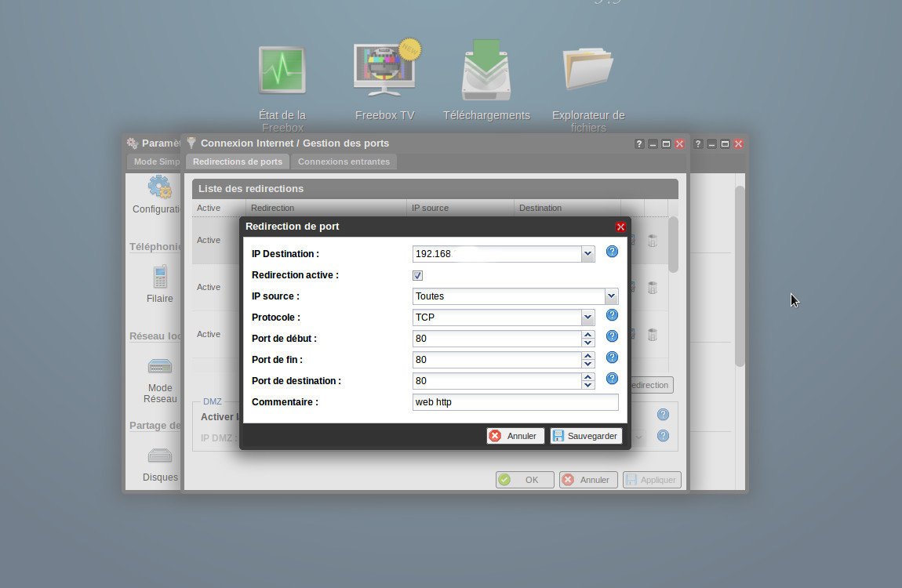Click the question mark in Paramètres window title bar
Image resolution: width=902 pixels, height=588 pixels.
[x=698, y=143]
